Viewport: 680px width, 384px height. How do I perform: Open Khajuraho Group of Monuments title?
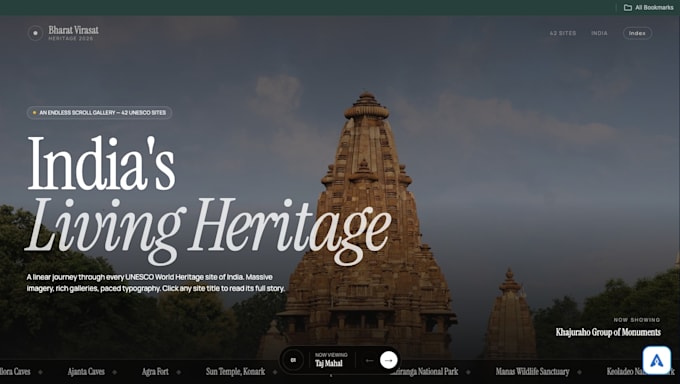click(608, 332)
